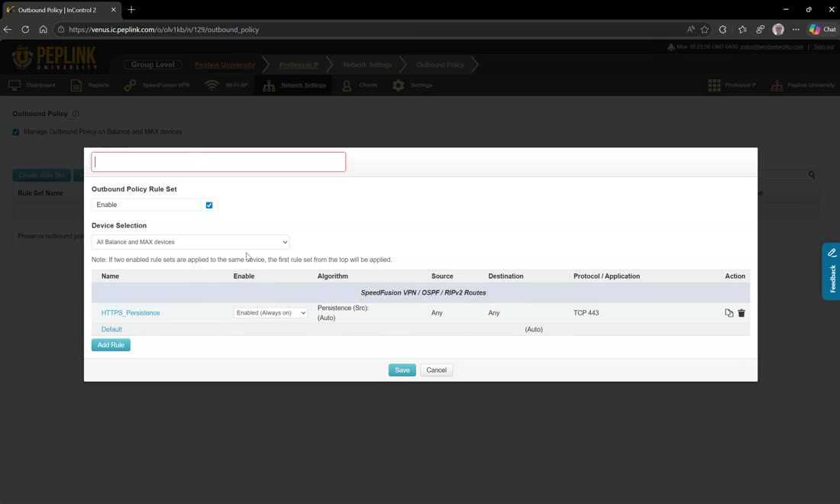Click the Settings gear icon in navigation
840x504 pixels.
398,86
